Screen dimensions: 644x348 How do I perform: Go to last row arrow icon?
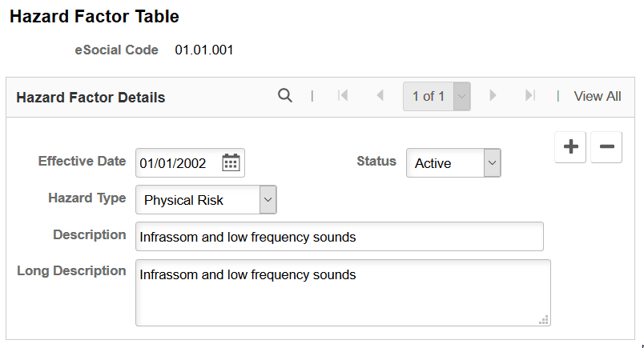tap(529, 96)
